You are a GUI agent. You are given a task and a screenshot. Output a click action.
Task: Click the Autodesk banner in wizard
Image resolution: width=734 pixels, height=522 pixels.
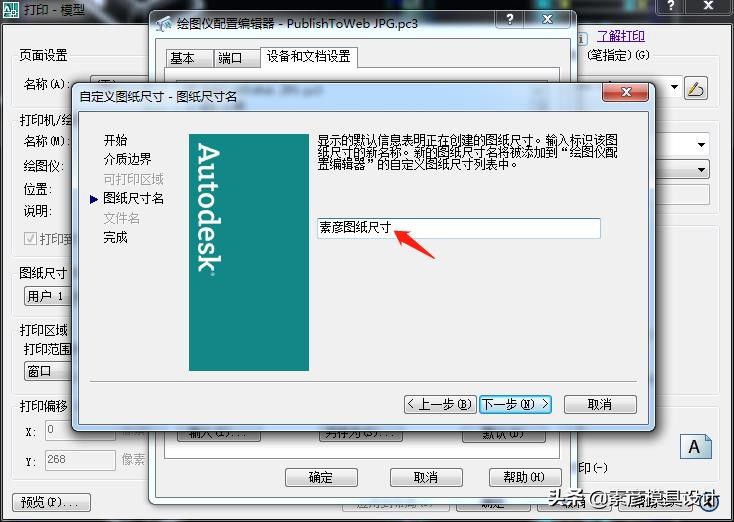[249, 252]
